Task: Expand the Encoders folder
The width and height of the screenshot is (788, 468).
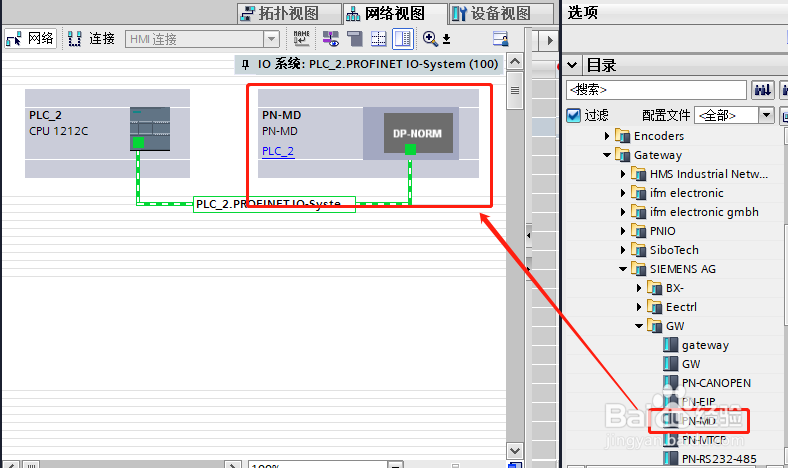Action: point(607,136)
